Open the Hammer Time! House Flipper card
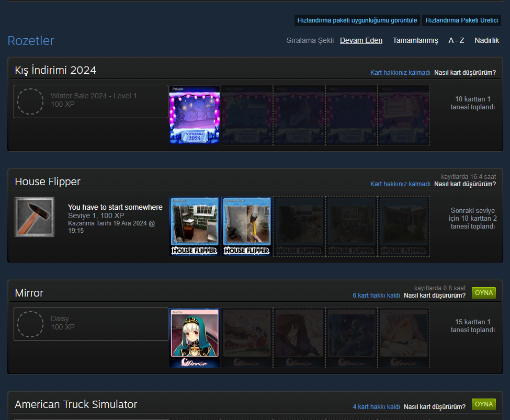 (x=247, y=226)
